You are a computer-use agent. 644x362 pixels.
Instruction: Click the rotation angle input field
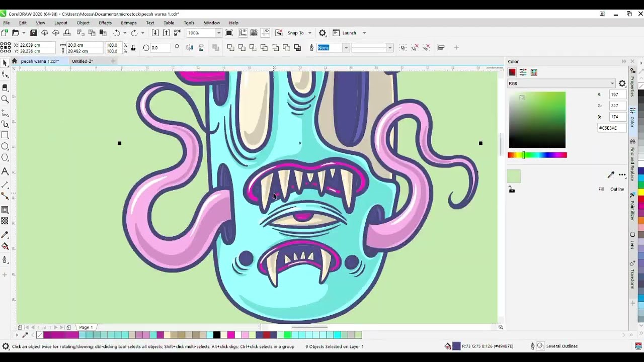tap(160, 48)
